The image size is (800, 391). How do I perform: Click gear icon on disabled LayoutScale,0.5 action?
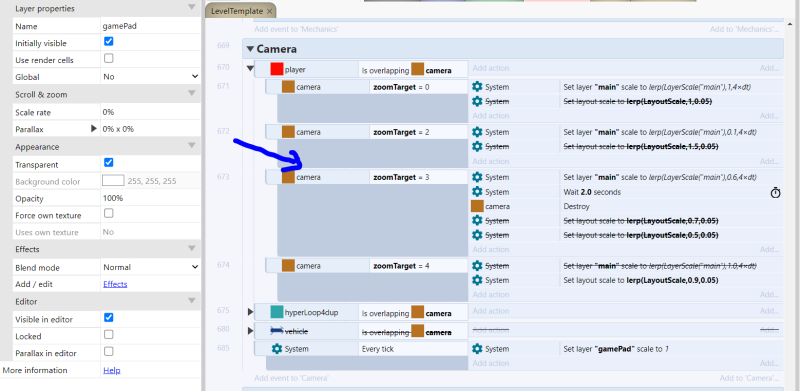click(477, 235)
